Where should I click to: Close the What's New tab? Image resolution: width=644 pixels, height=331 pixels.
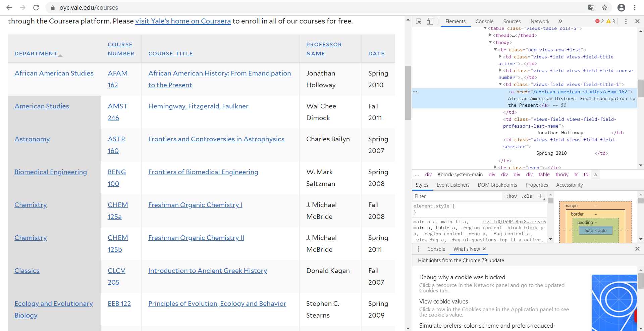point(484,249)
